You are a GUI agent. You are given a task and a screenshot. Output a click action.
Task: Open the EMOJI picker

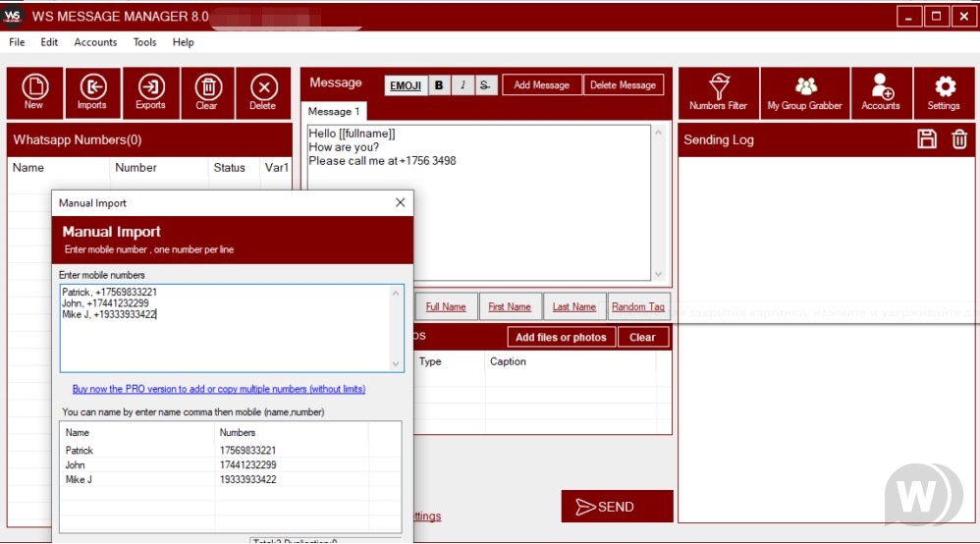tap(406, 85)
